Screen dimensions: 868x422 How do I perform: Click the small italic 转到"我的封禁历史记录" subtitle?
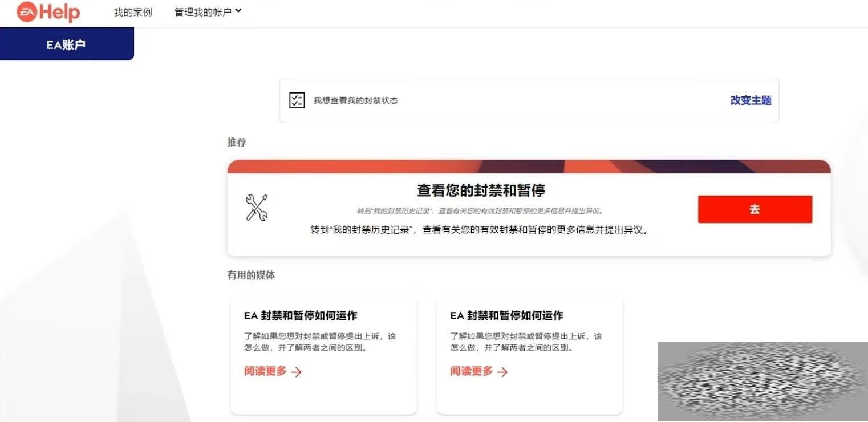480,211
